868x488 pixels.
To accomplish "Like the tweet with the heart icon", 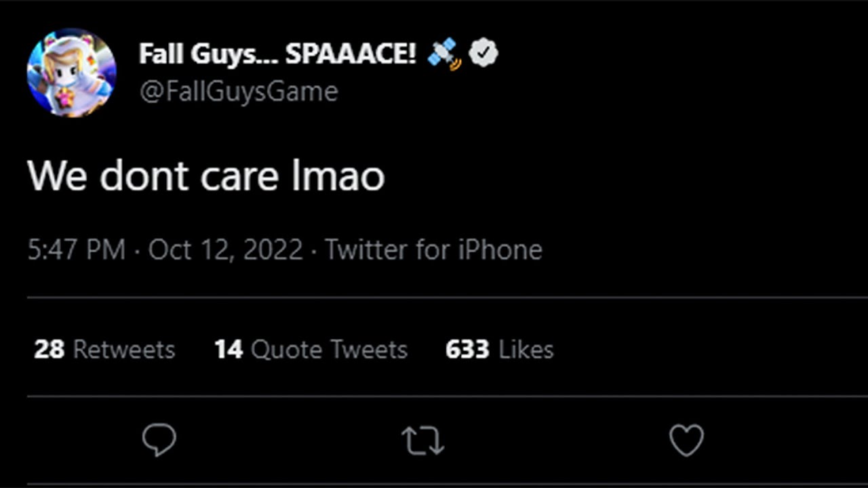I will pyautogui.click(x=686, y=441).
